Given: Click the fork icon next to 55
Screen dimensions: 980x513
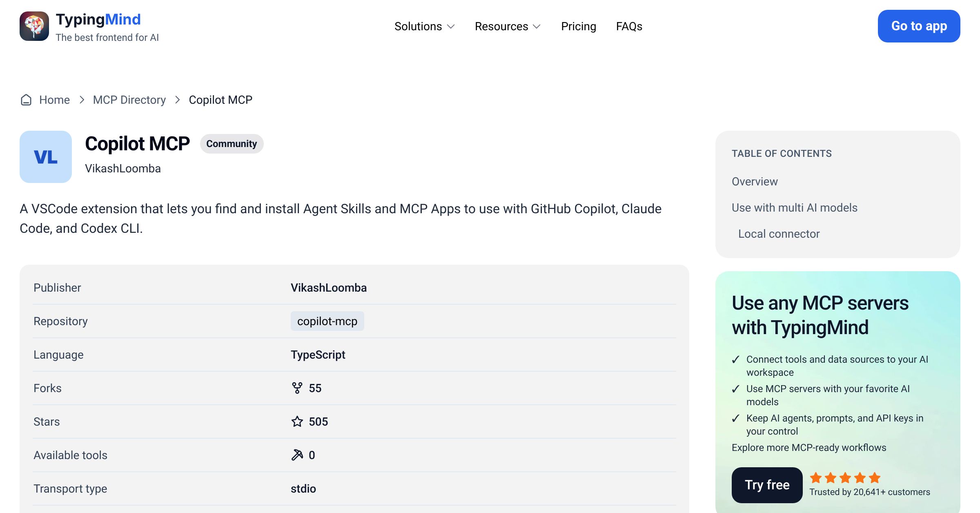Looking at the screenshot, I should [297, 388].
